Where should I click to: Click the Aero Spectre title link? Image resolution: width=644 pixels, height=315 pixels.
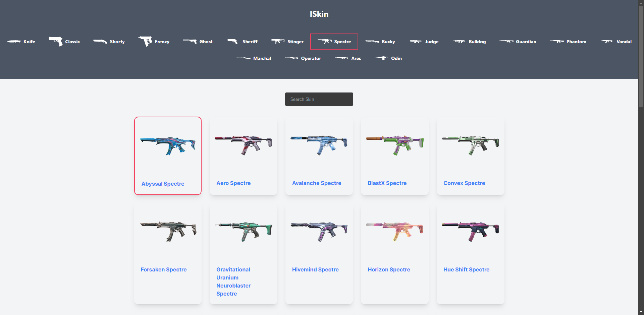pos(233,183)
